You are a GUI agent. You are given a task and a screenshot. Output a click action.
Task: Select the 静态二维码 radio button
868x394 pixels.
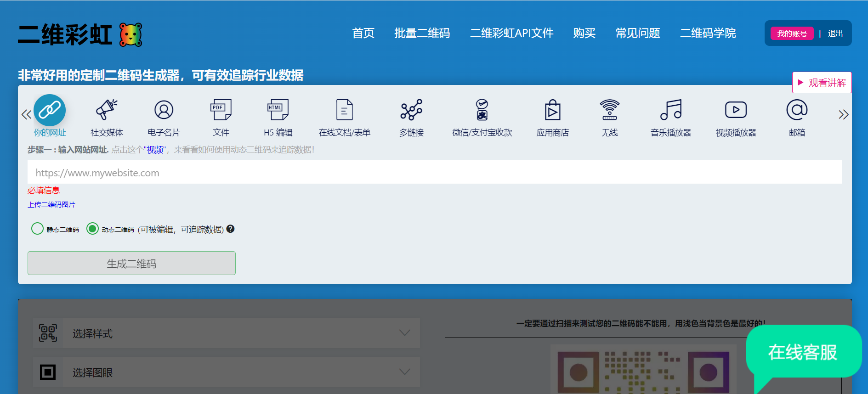tap(37, 228)
